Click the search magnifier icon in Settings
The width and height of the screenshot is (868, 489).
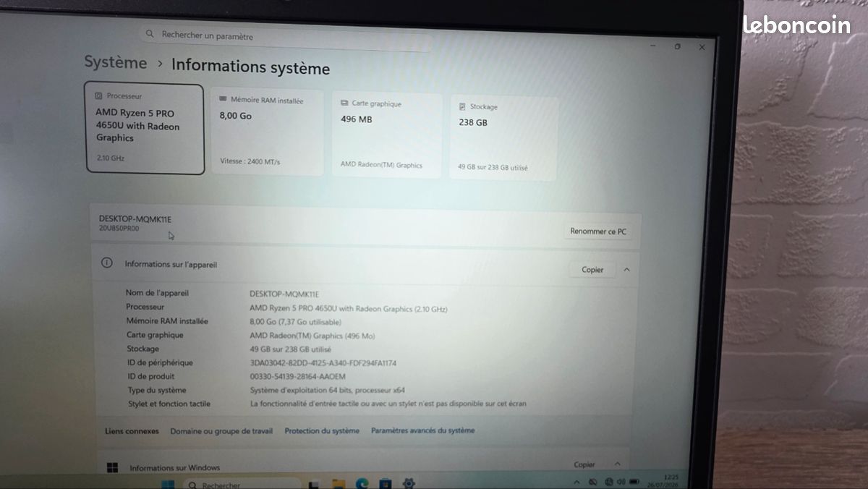point(150,33)
